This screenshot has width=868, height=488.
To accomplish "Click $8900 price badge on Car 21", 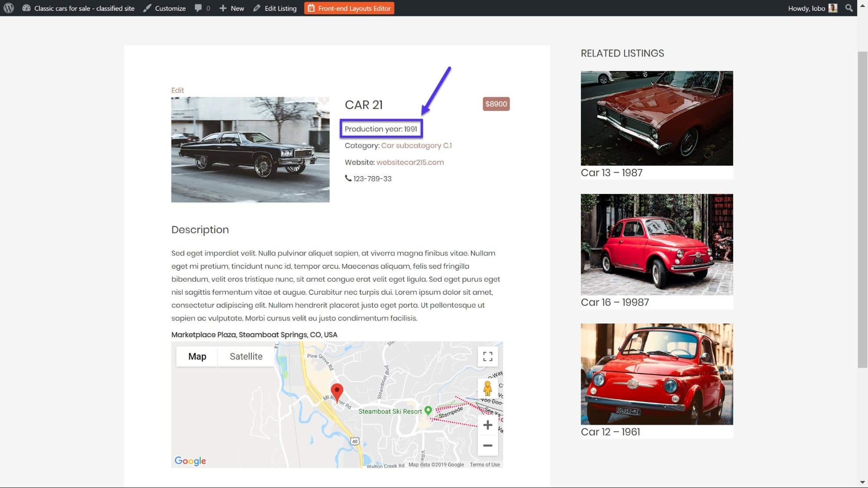I will click(x=496, y=104).
